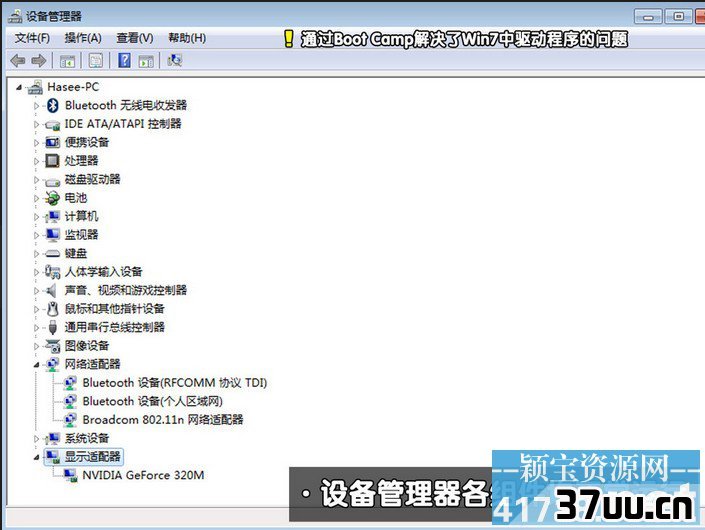Screen dimensions: 705x530
Task: Click the mouse pointing devices icon
Action: [x=53, y=309]
